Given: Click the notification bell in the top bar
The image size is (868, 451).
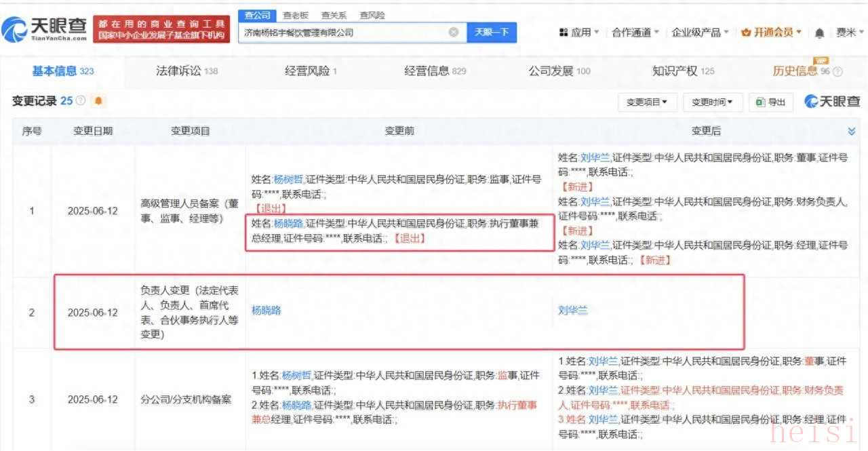Looking at the screenshot, I should [820, 33].
